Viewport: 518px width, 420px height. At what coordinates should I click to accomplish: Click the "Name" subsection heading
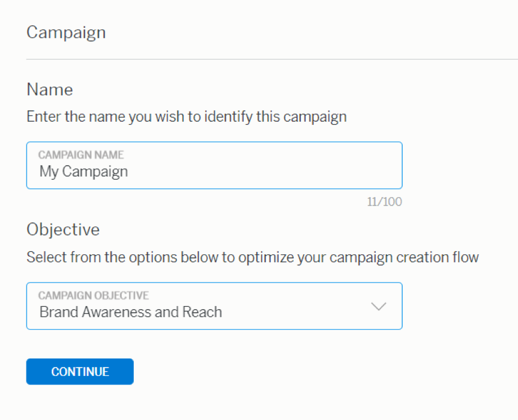[x=49, y=90]
